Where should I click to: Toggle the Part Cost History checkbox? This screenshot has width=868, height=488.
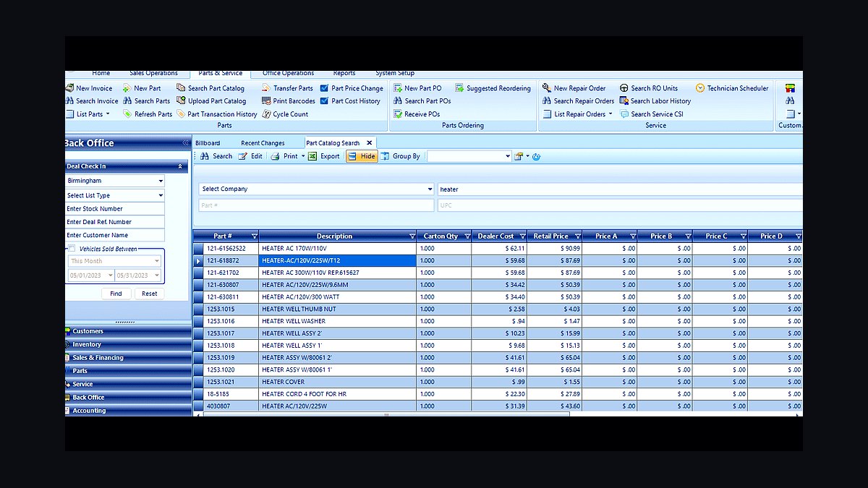[324, 101]
